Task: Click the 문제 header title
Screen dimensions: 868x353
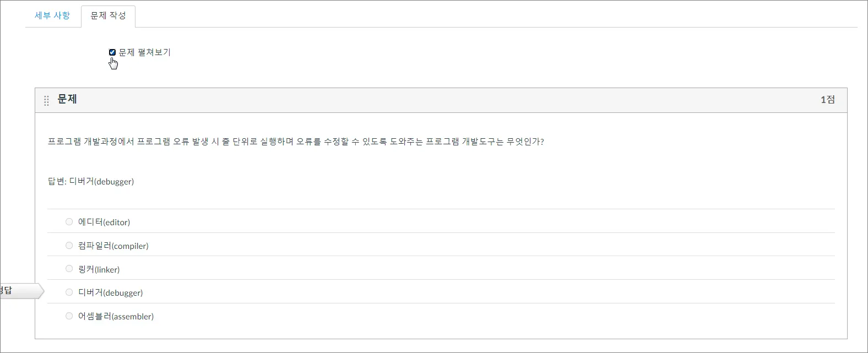Action: (x=67, y=99)
